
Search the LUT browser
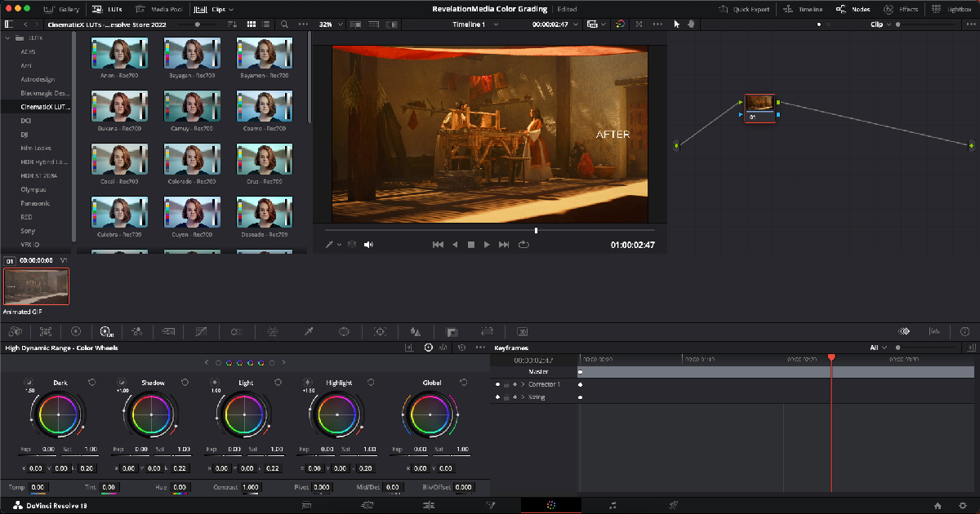284,24
